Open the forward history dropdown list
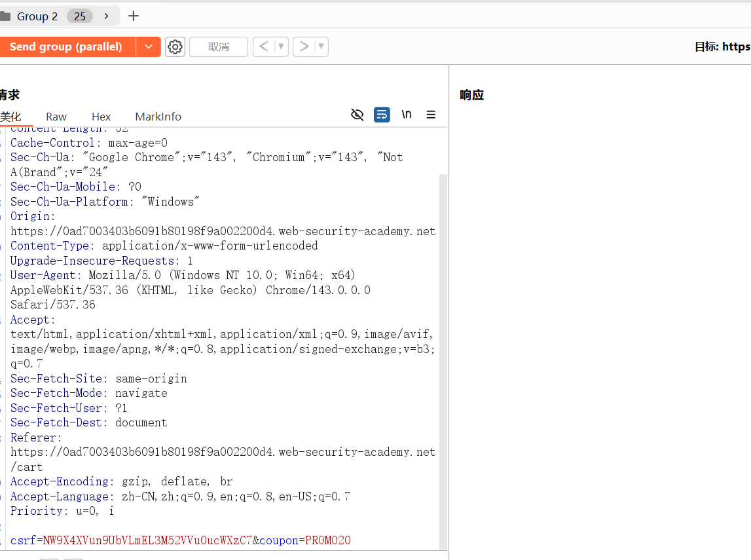 [x=321, y=47]
